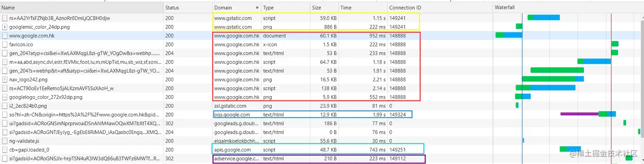Click the ssl.gstatic.com domain cell
This screenshot has width=644, height=164.
tap(230, 106)
